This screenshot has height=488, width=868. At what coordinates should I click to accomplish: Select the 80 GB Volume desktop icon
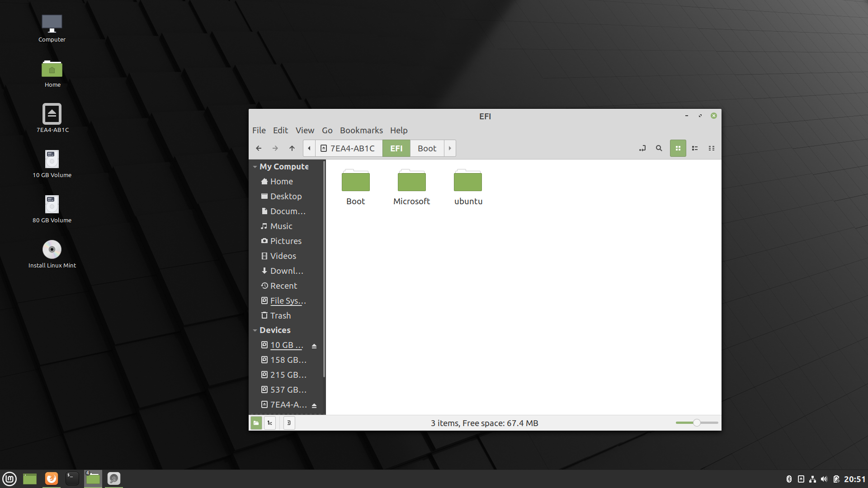[x=52, y=209]
